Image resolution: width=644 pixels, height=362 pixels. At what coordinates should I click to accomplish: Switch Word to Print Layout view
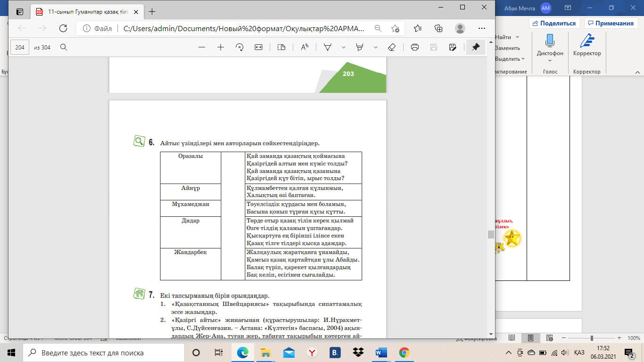pyautogui.click(x=530, y=338)
